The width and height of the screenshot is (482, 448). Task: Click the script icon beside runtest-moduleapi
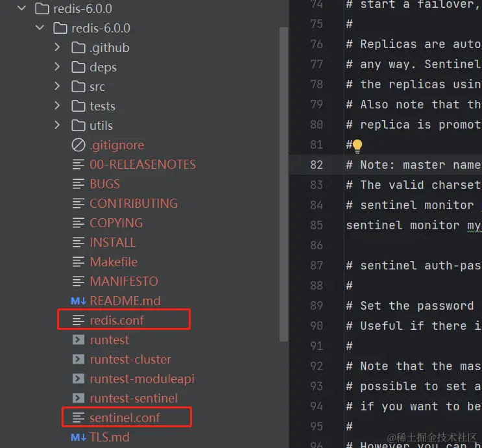[x=78, y=379]
